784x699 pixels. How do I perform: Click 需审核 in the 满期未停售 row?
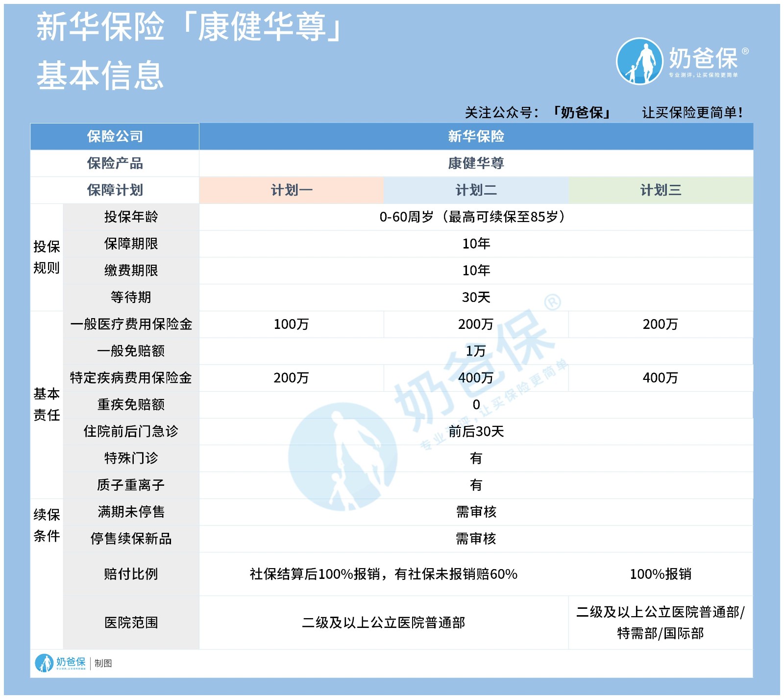476,512
